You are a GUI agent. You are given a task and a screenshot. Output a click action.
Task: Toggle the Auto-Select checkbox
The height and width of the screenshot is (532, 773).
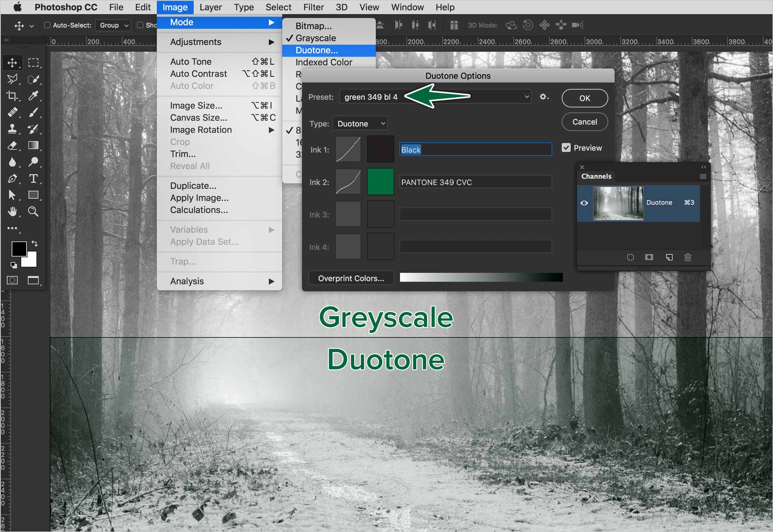click(x=47, y=25)
